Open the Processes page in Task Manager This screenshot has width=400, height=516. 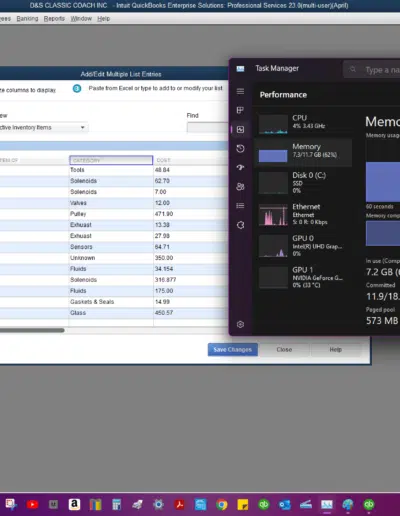240,110
